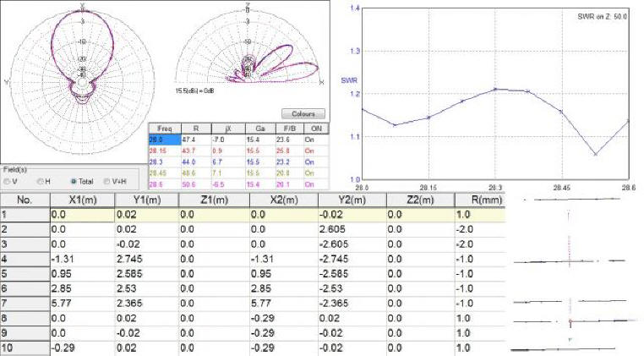Select wire row number 1

click(x=25, y=215)
